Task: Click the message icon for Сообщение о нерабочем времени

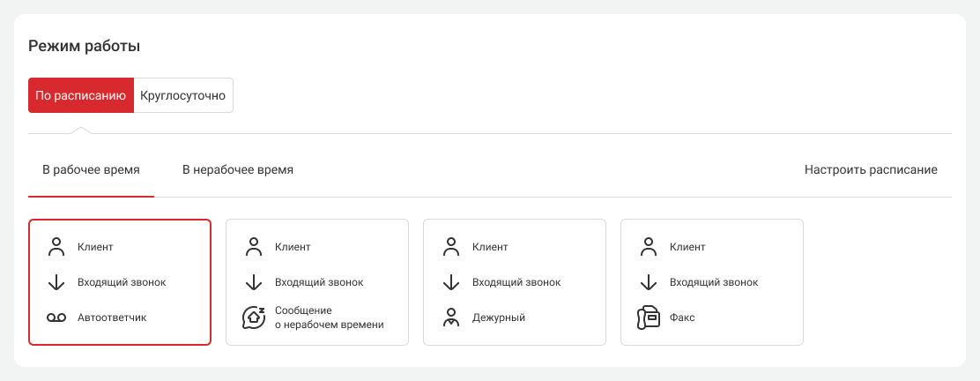Action: tap(254, 317)
